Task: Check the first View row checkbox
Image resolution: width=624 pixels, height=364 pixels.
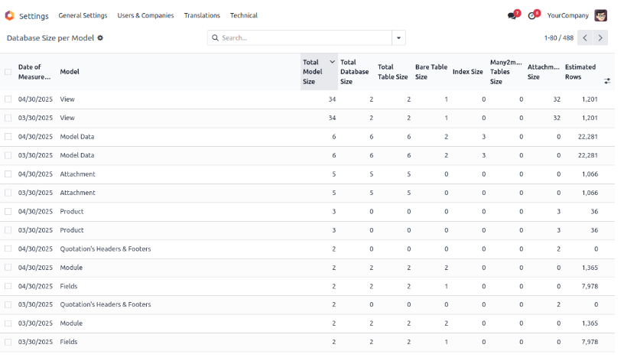Action: pyautogui.click(x=8, y=99)
